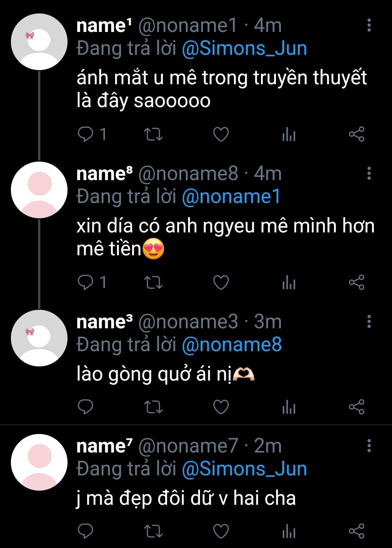Open the @noname8 mention link
392x548 pixels.
(x=232, y=345)
